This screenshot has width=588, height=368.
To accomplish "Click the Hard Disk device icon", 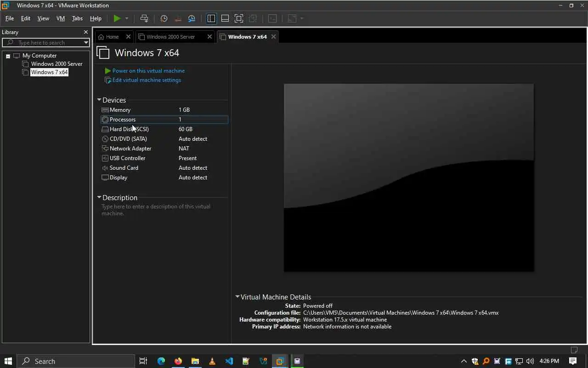I will point(105,129).
